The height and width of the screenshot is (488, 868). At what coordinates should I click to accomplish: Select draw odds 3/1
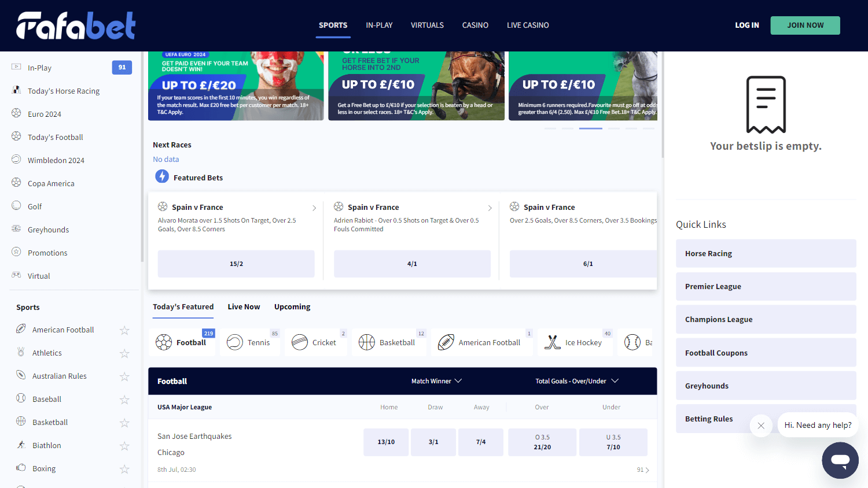433,442
